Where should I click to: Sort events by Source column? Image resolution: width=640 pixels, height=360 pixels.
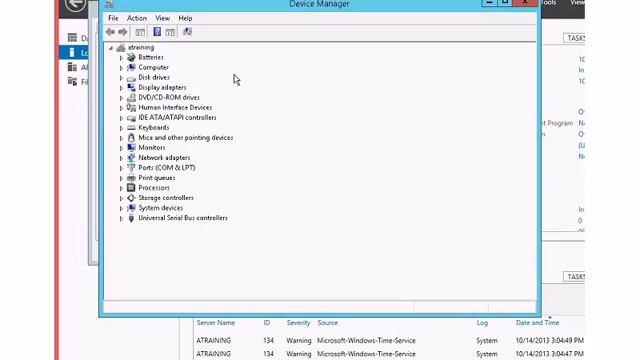click(327, 323)
